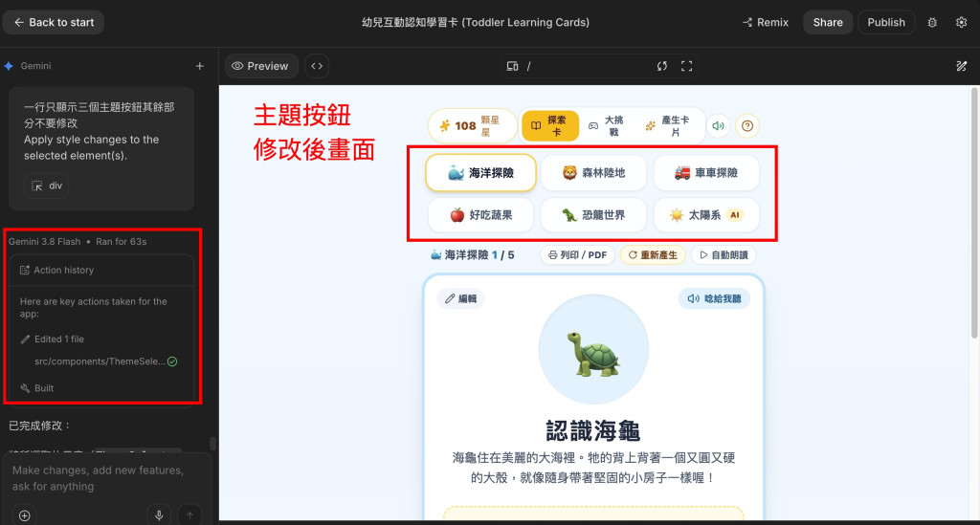Viewport: 980px width, 525px height.
Task: Click the Share button
Action: pos(828,23)
